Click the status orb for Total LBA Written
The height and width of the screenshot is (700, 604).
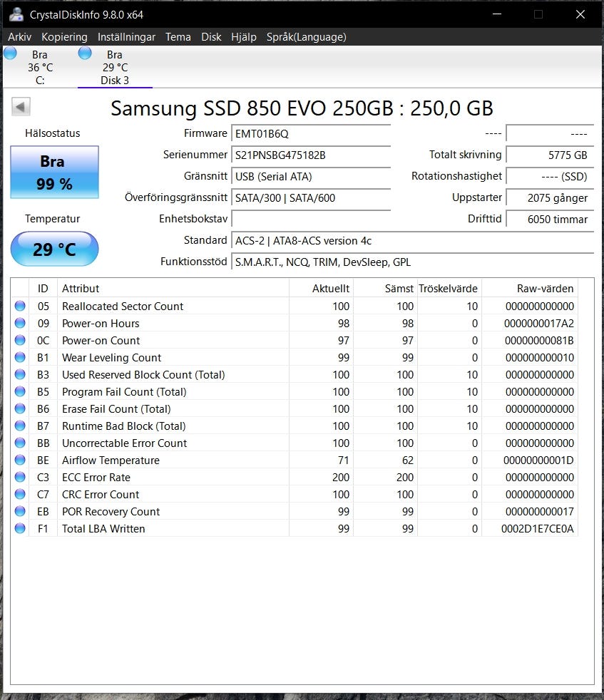[x=20, y=529]
